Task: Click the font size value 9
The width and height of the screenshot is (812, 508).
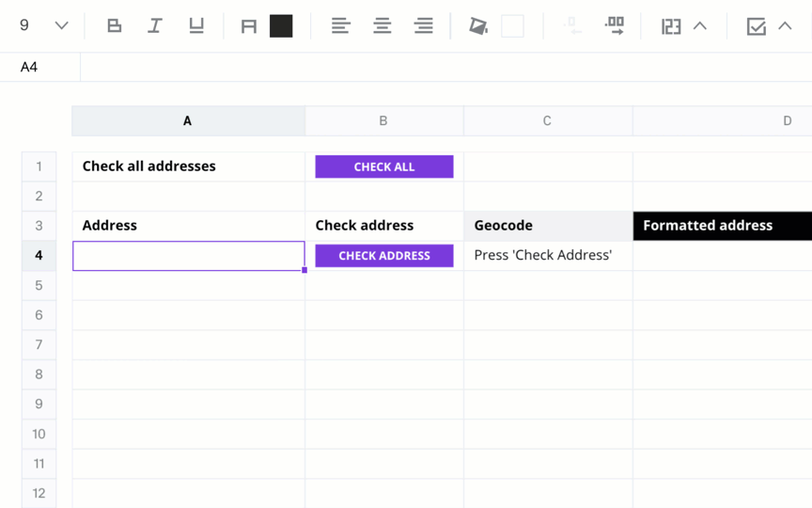Action: pyautogui.click(x=24, y=25)
